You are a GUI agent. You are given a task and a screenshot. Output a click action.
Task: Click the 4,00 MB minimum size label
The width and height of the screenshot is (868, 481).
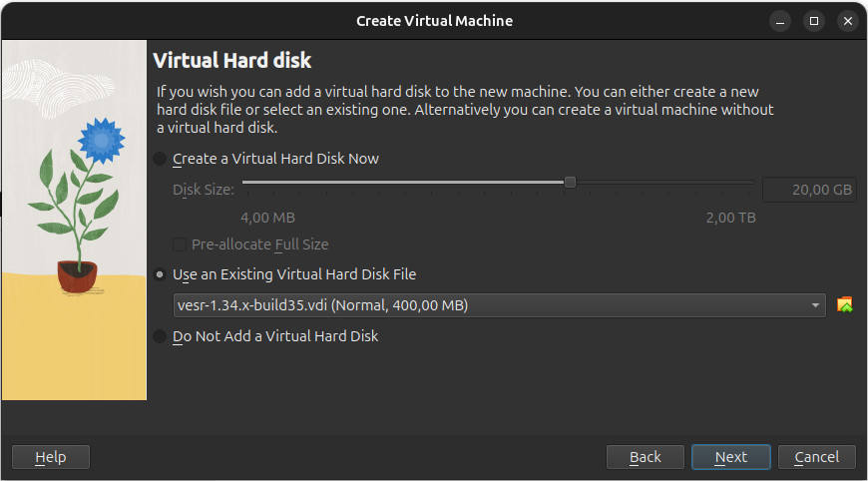pyautogui.click(x=267, y=218)
